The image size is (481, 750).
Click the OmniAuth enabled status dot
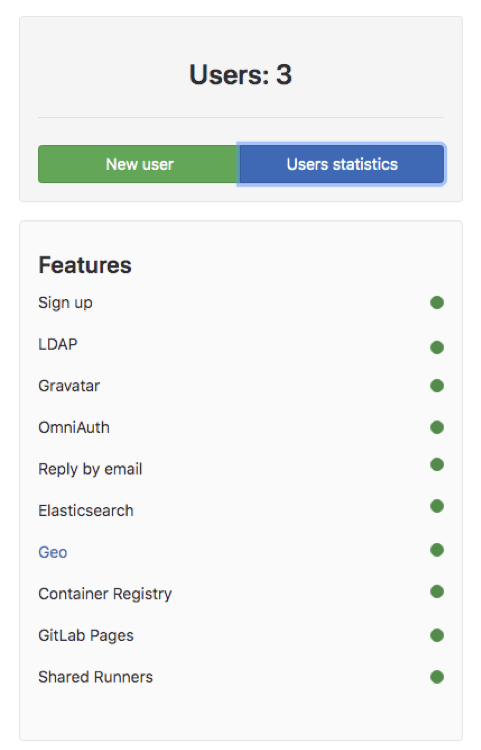click(x=437, y=427)
